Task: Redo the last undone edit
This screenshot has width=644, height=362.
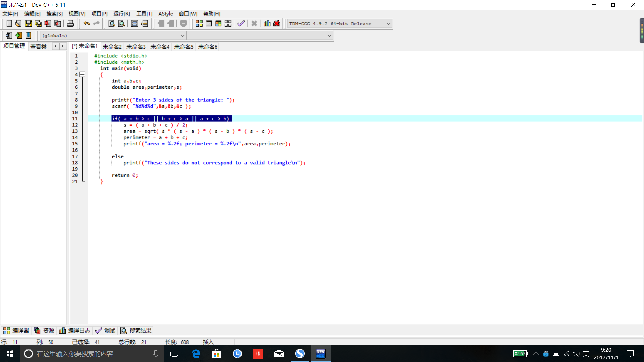Action: [97, 24]
